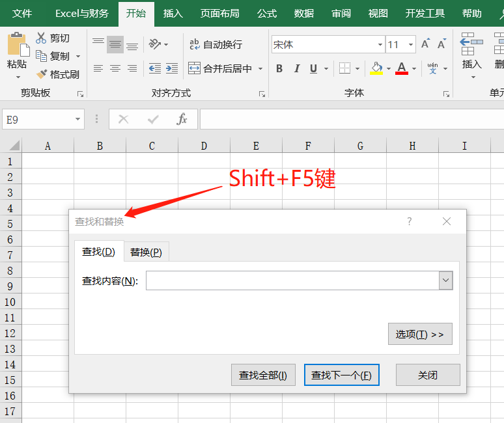Click the fx insert function icon
Screen dimensions: 504x423
pyautogui.click(x=182, y=119)
